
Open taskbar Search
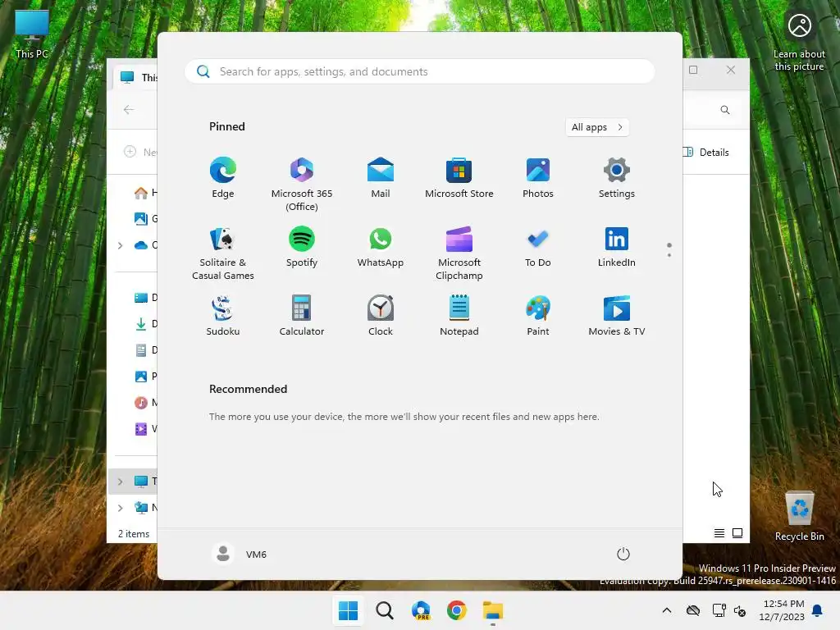point(384,610)
